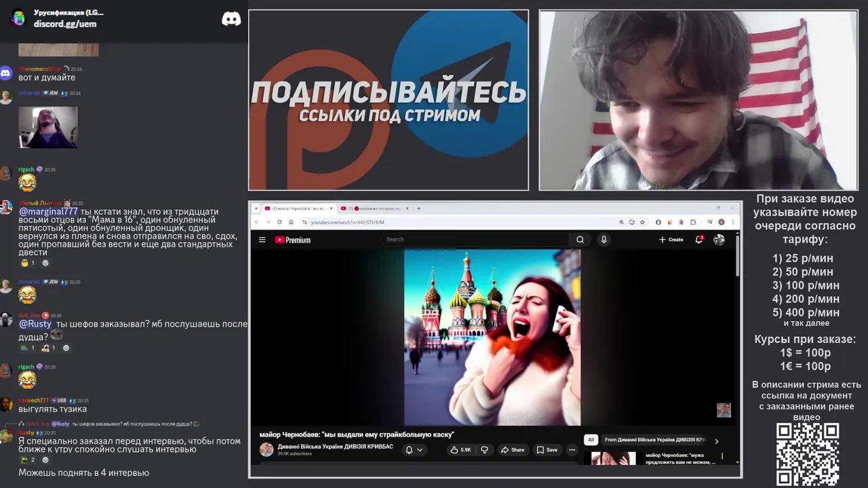Click the 'вот и думайте' chat message
The image size is (868, 488).
pyautogui.click(x=47, y=78)
